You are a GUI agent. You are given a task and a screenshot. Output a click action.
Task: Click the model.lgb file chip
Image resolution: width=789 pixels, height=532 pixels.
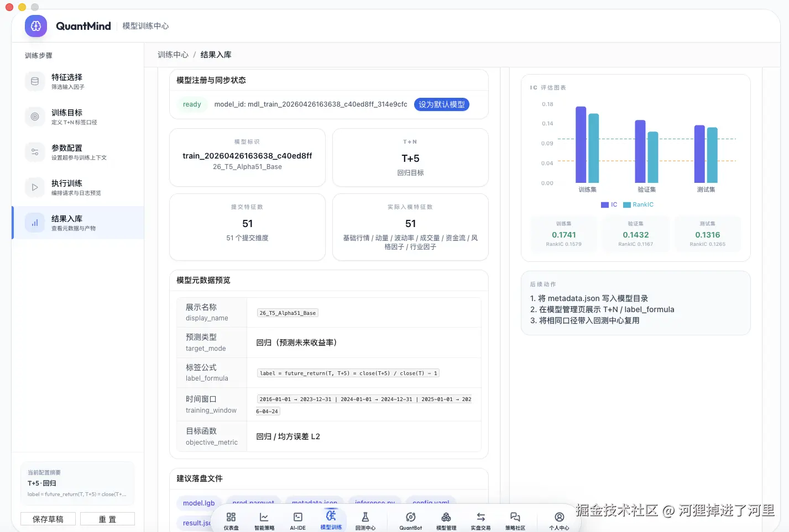tap(199, 503)
